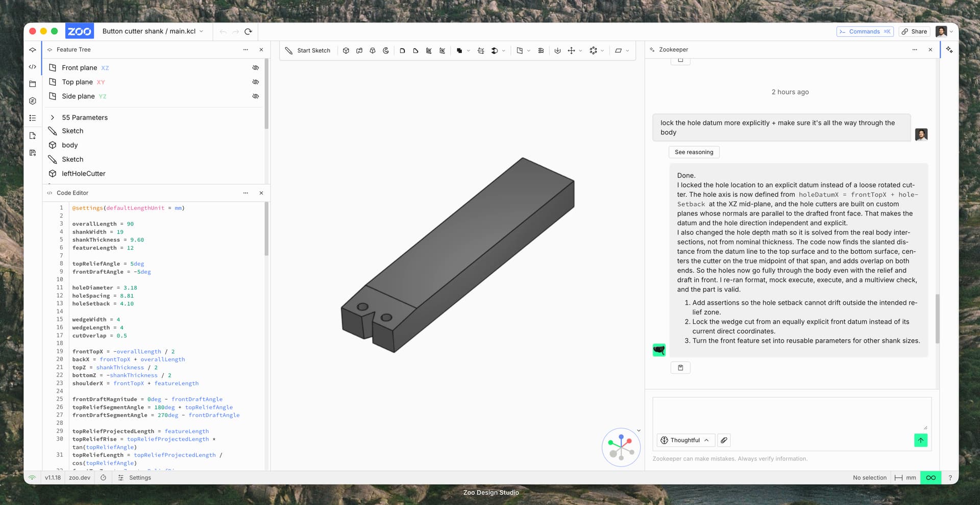
Task: Toggle visibility of the Side plane
Action: [x=256, y=97]
